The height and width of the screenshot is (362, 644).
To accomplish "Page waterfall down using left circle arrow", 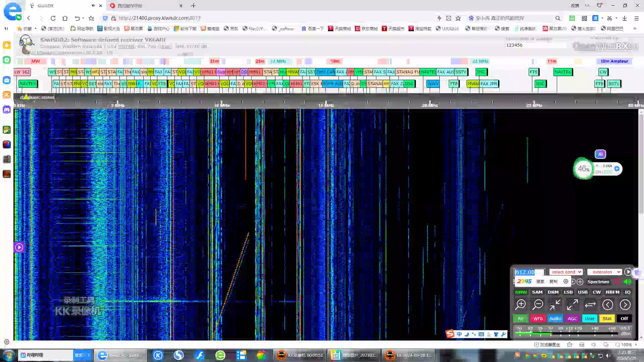I will (607, 304).
